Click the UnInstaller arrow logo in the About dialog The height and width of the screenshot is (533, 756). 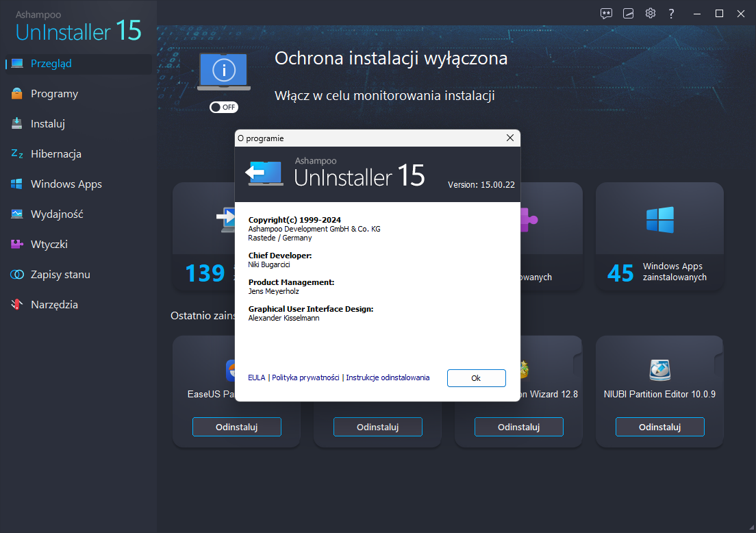pos(264,173)
